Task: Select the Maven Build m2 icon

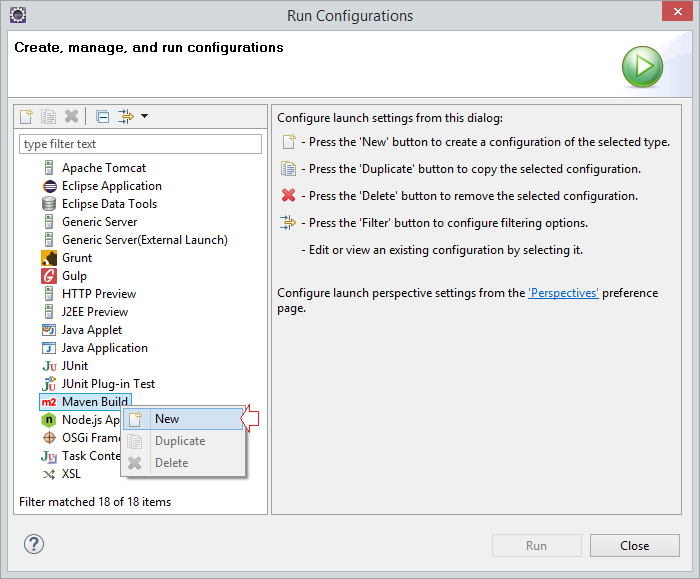Action: [x=49, y=402]
